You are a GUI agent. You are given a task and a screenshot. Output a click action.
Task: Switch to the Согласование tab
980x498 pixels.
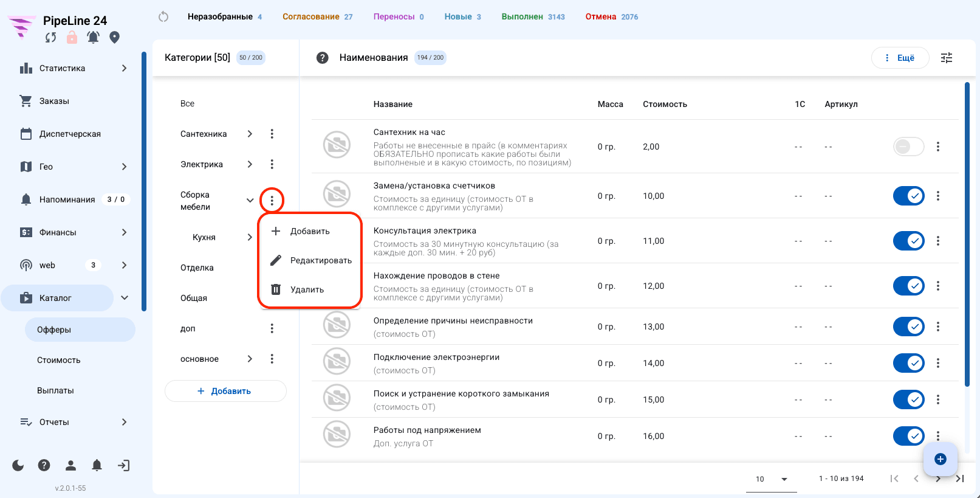pos(317,16)
